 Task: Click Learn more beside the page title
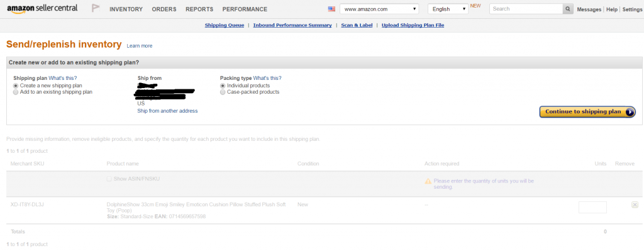140,46
